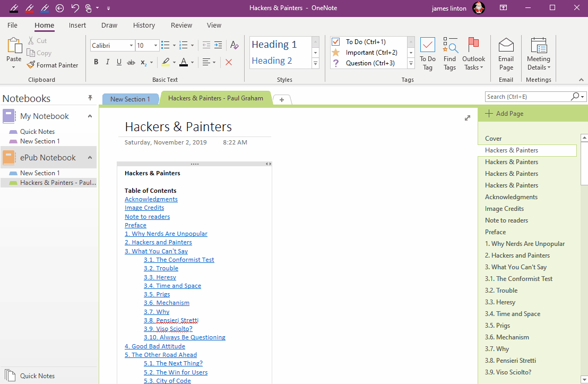Open the font size dropdown

(x=156, y=45)
